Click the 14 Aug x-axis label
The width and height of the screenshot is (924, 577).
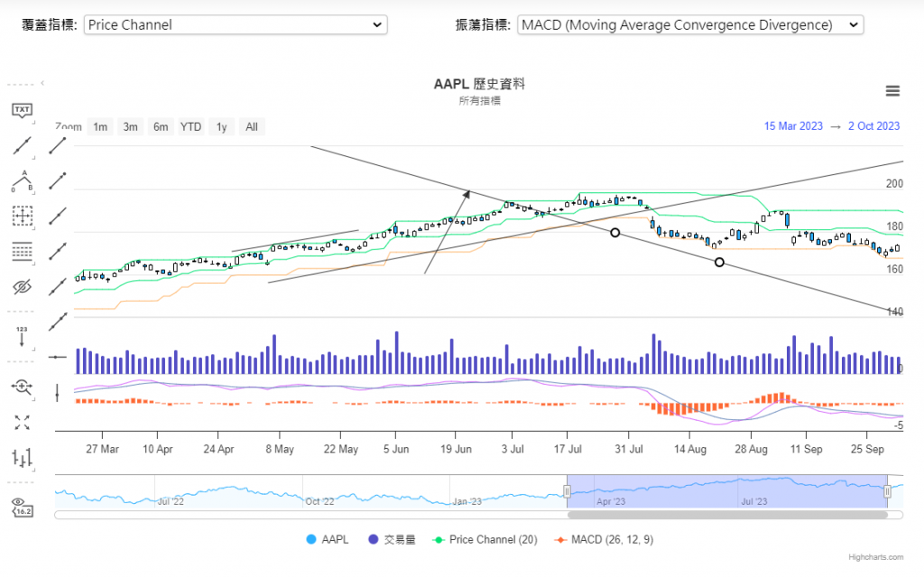[x=690, y=449]
